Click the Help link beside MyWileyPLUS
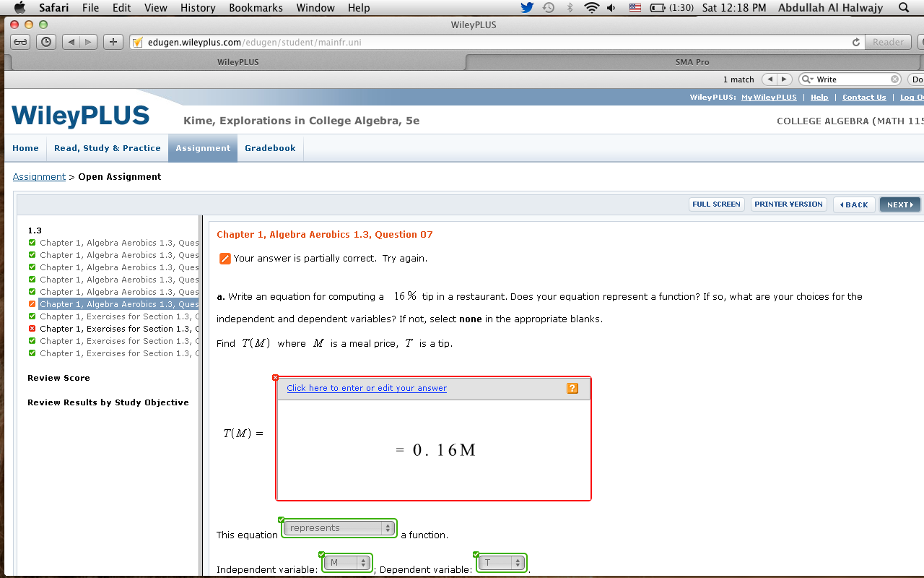Screen dimensions: 924x578 (819, 98)
